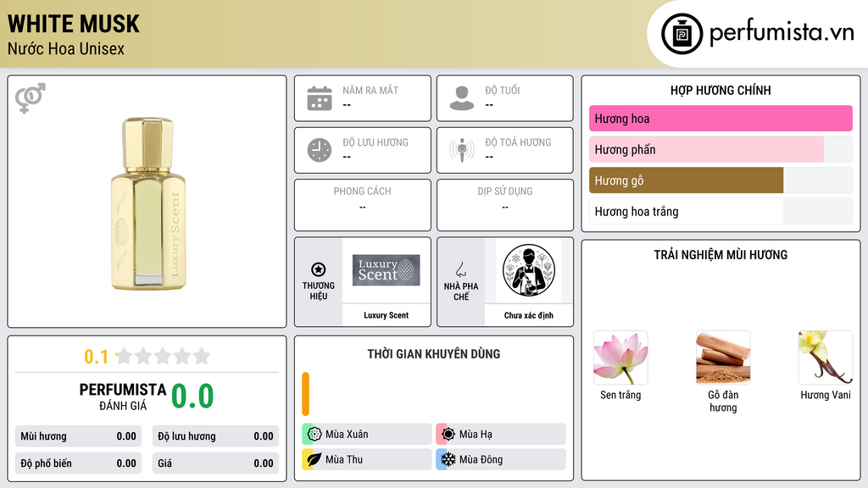Click the Phong cách info box
The width and height of the screenshot is (868, 488).
[x=363, y=205]
